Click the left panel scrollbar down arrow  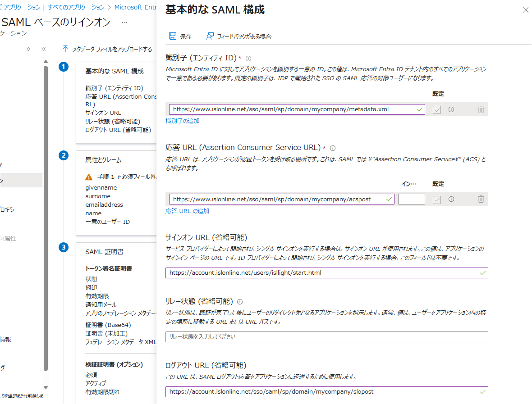pos(46,387)
